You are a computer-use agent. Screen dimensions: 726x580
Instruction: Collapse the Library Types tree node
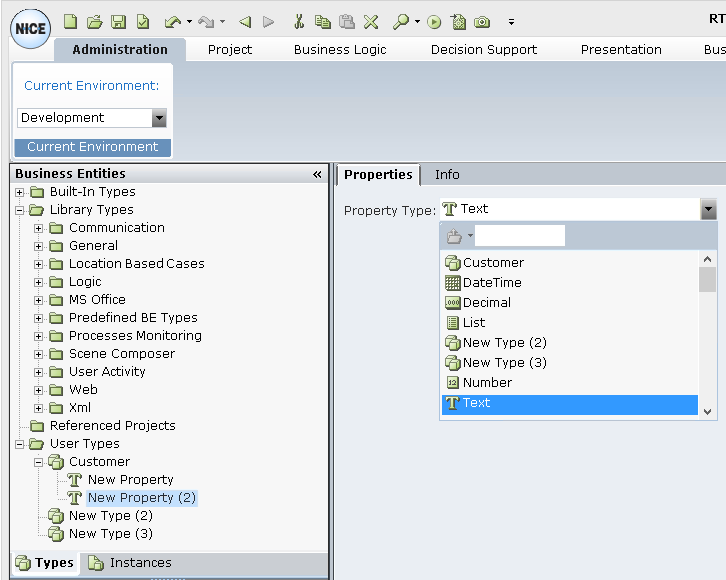[20, 210]
